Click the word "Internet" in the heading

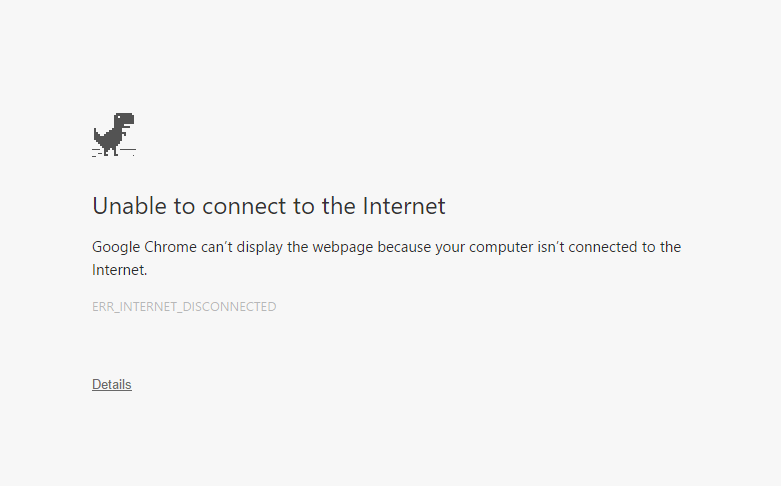pos(403,206)
